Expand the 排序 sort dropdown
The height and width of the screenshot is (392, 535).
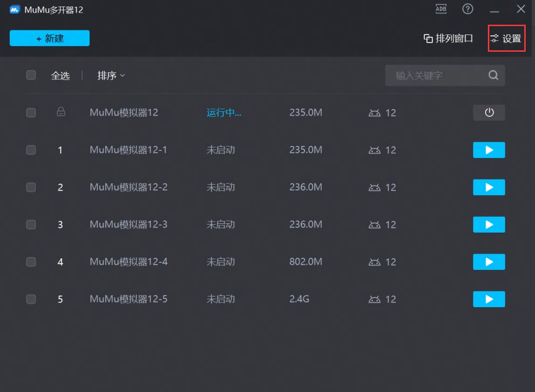coord(111,76)
